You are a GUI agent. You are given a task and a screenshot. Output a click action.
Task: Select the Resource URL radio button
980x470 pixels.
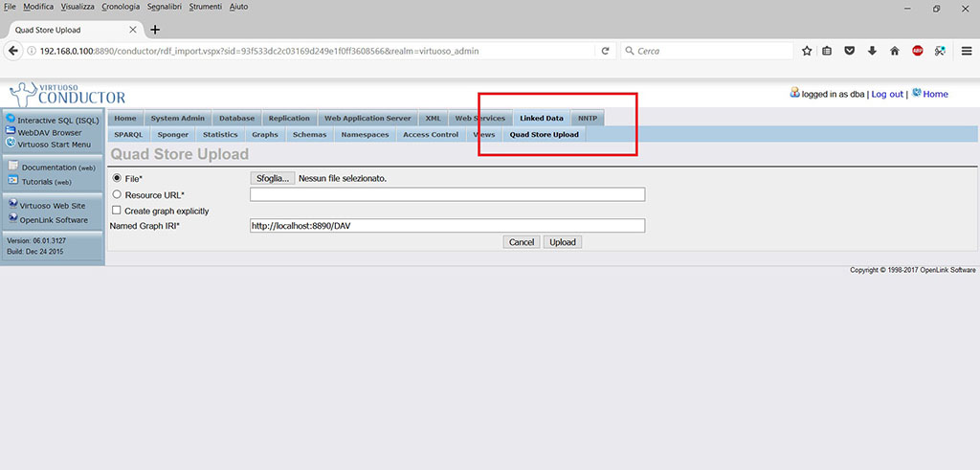[x=116, y=194]
